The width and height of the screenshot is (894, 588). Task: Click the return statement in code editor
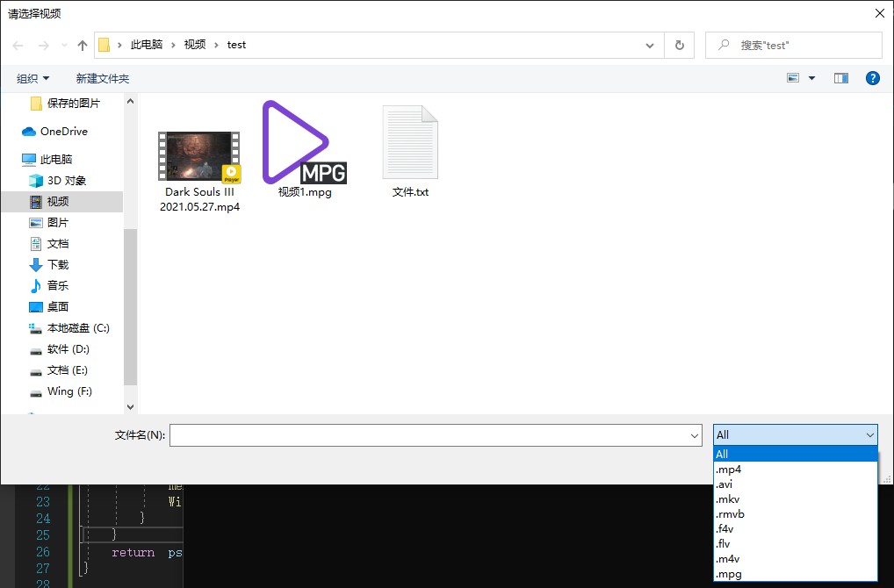[x=133, y=553]
